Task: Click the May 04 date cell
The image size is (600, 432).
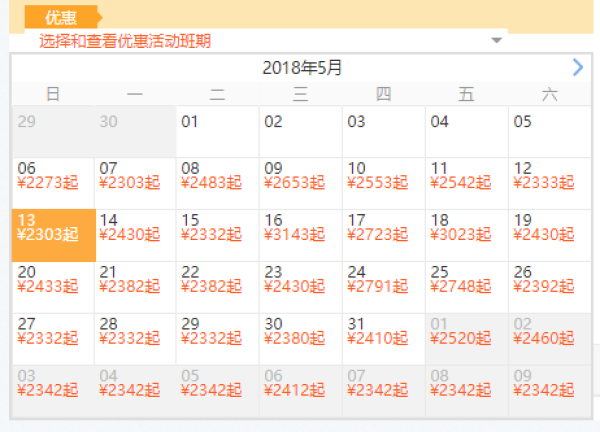Action: (467, 132)
